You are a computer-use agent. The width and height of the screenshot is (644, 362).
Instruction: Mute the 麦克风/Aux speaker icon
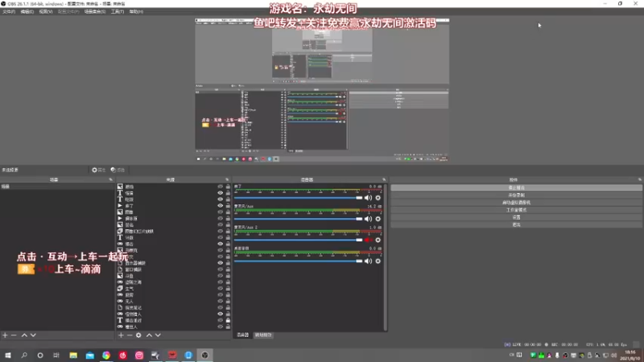click(368, 219)
